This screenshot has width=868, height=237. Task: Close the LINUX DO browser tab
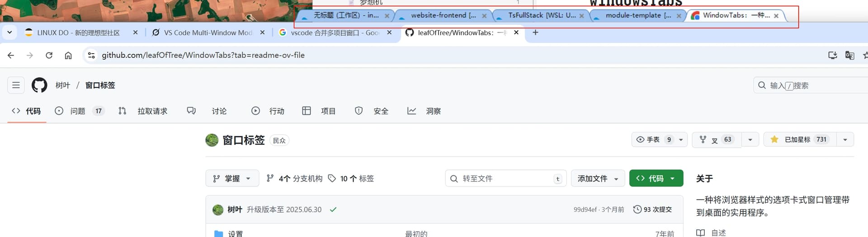pyautogui.click(x=135, y=33)
